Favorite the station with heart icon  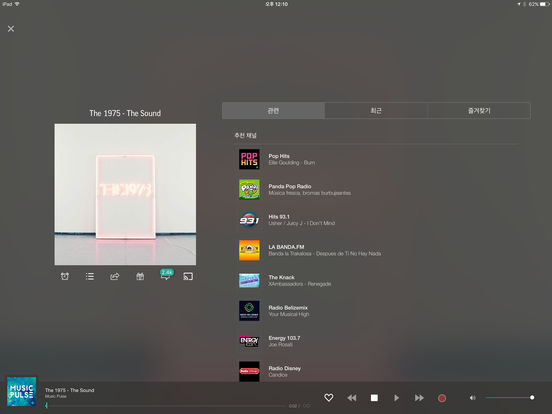[328, 397]
